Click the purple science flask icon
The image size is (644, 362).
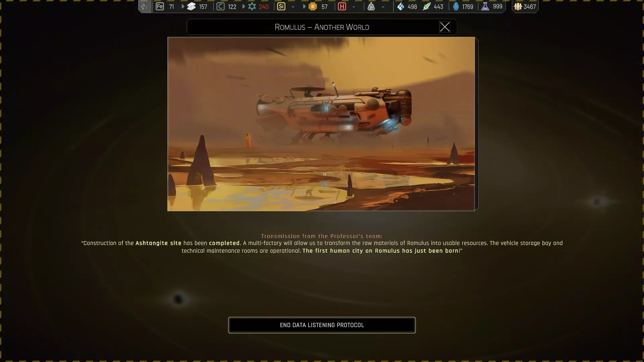pyautogui.click(x=485, y=6)
